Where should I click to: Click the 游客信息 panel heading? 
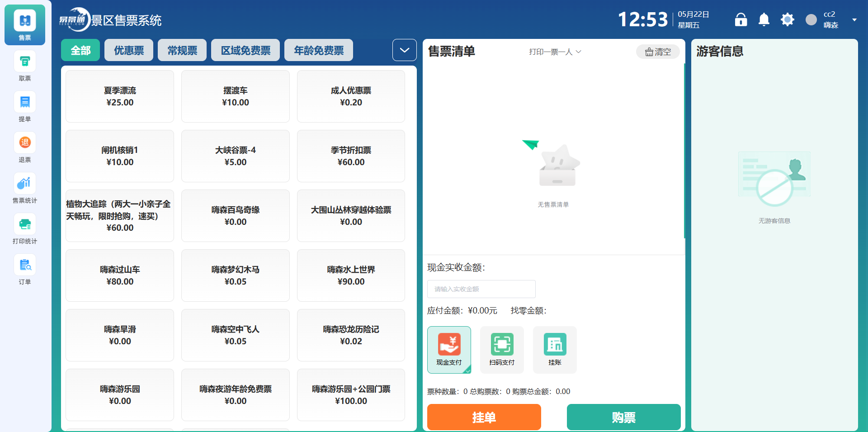tap(720, 51)
